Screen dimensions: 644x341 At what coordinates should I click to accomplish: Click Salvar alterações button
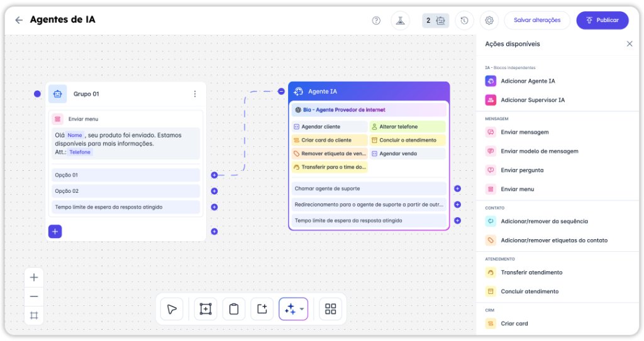point(537,20)
